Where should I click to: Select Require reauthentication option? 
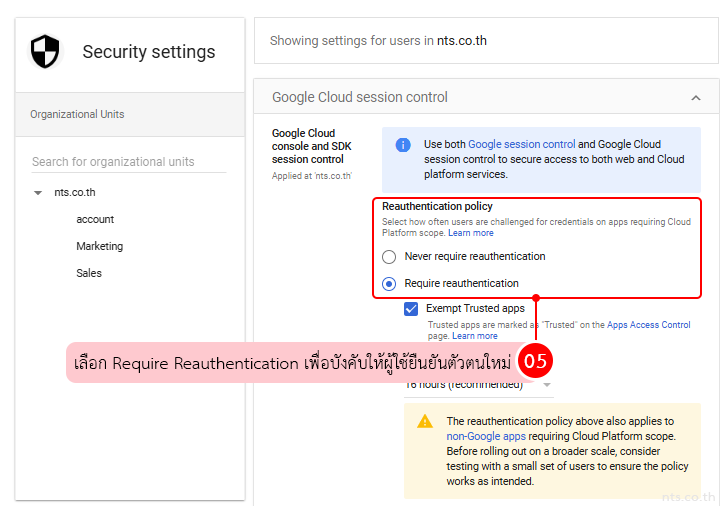(389, 283)
